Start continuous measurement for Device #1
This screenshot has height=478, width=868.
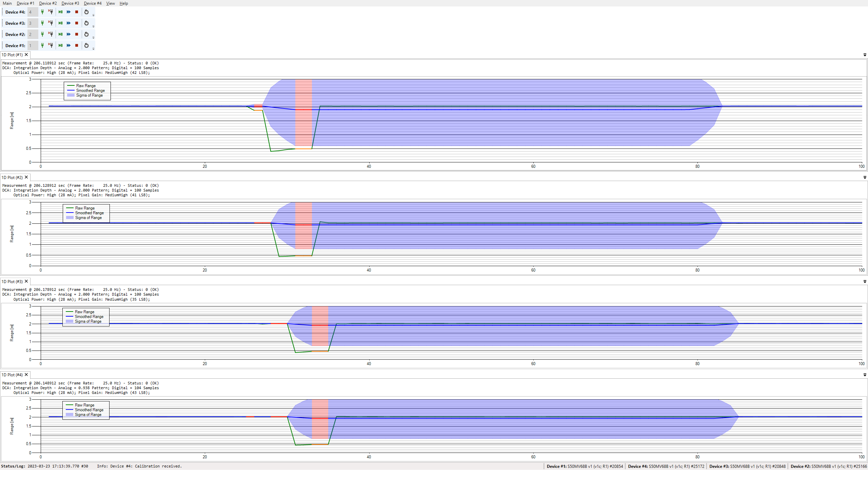(68, 45)
